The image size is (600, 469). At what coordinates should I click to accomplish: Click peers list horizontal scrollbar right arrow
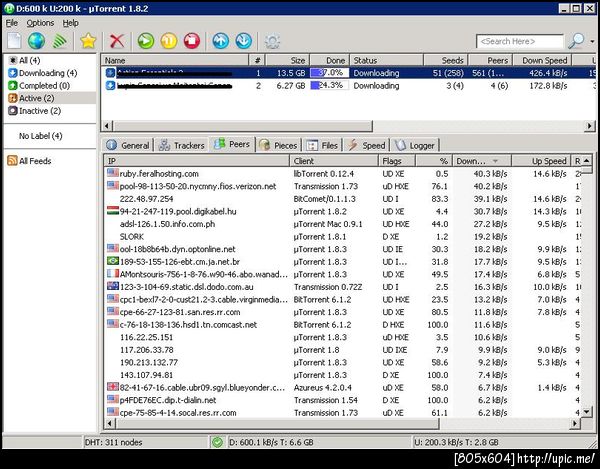point(575,423)
